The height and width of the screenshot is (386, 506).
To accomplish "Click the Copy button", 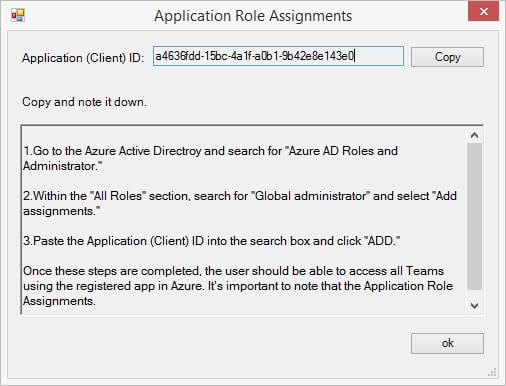I will coord(447,57).
